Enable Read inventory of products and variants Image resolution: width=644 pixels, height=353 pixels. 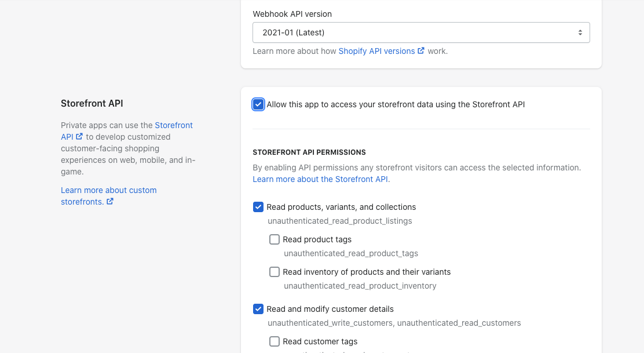point(275,272)
